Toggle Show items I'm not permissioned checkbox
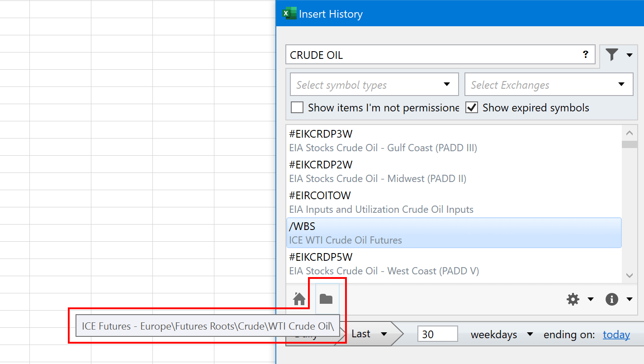This screenshot has width=644, height=364. (297, 108)
